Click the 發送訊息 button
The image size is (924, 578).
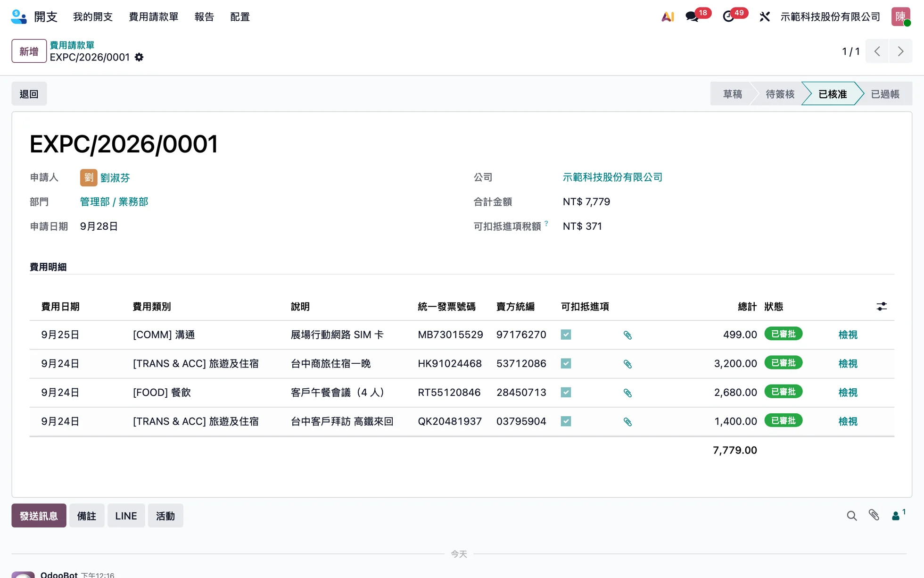[39, 516]
